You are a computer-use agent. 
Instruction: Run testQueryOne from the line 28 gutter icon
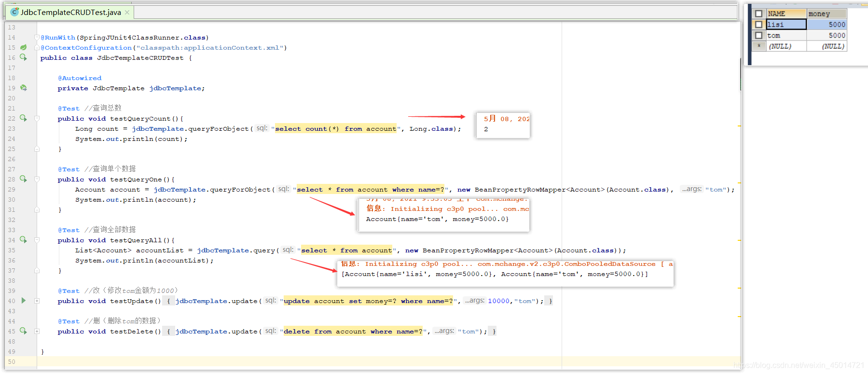[23, 179]
